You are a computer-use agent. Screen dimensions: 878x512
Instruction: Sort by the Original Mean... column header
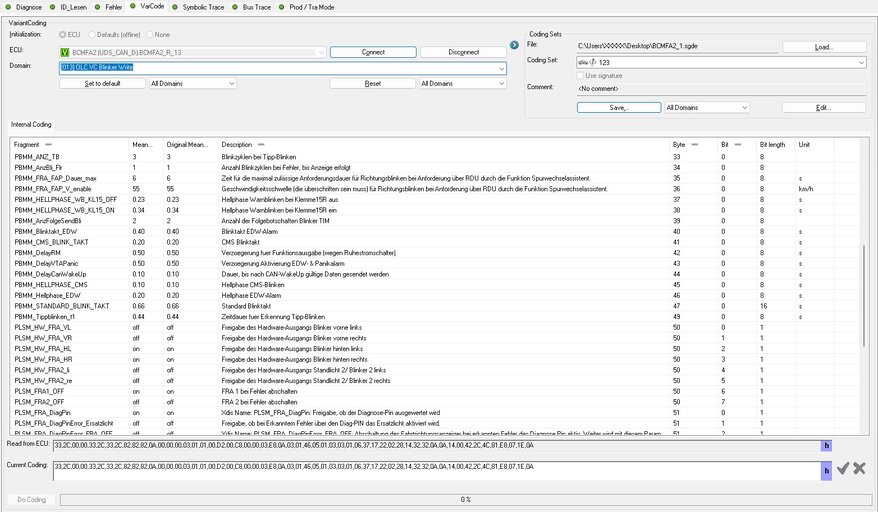coord(190,145)
